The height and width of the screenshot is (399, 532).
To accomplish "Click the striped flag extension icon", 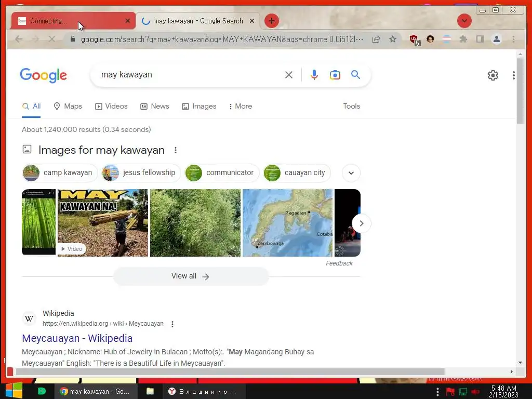I will click(x=447, y=39).
